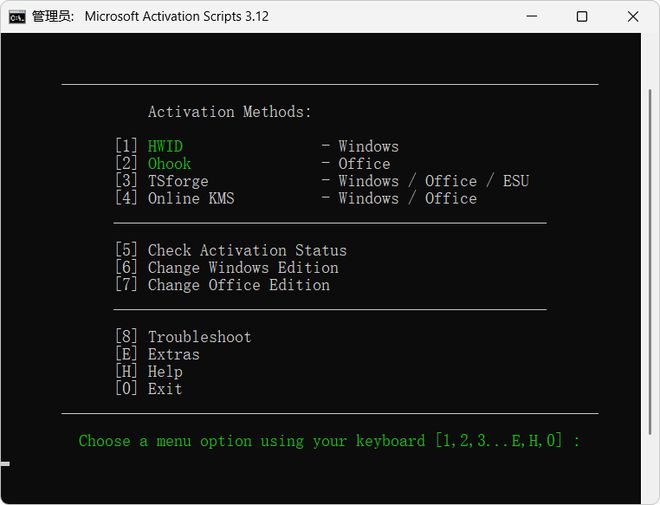Image resolution: width=660 pixels, height=505 pixels.
Task: Click the Troubleshoot menu line
Action: coord(184,337)
